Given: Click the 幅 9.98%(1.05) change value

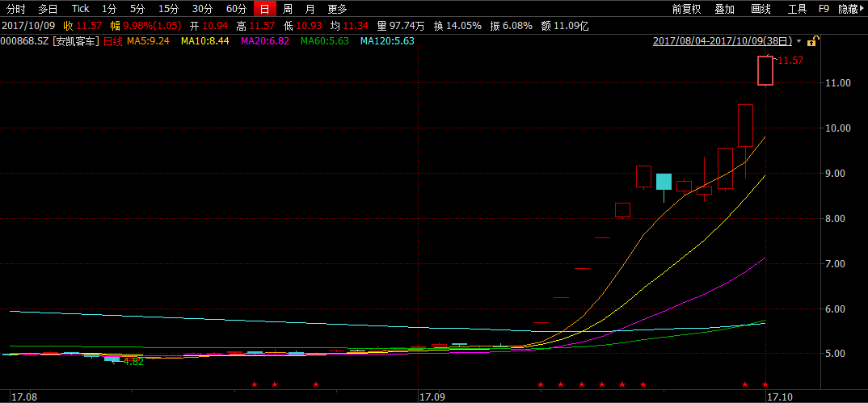Looking at the screenshot, I should point(147,25).
